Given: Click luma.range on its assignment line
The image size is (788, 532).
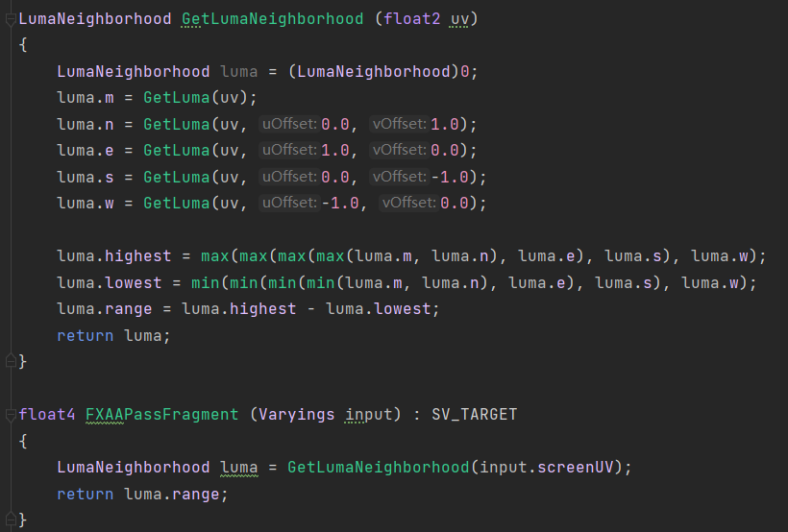Looking at the screenshot, I should click(x=105, y=309).
